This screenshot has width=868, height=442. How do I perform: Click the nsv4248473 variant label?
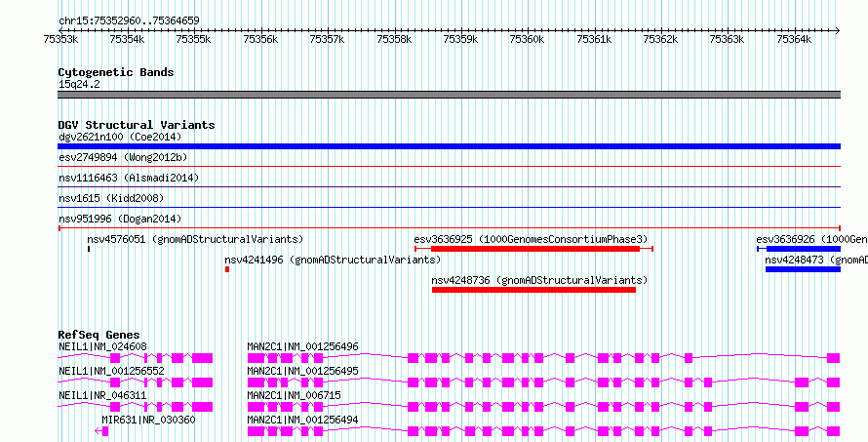[x=816, y=260]
